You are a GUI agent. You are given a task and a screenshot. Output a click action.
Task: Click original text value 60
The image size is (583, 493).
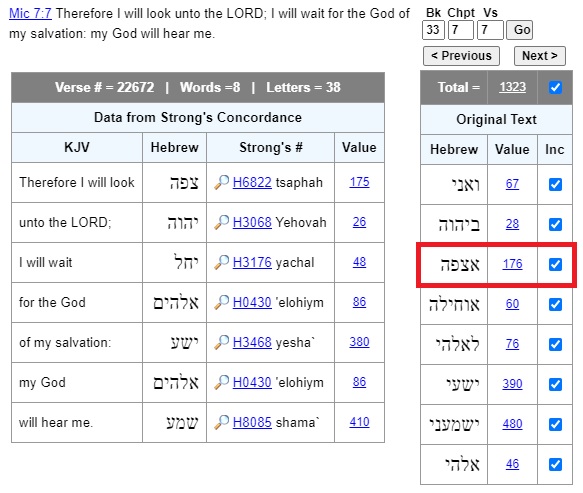pos(512,304)
